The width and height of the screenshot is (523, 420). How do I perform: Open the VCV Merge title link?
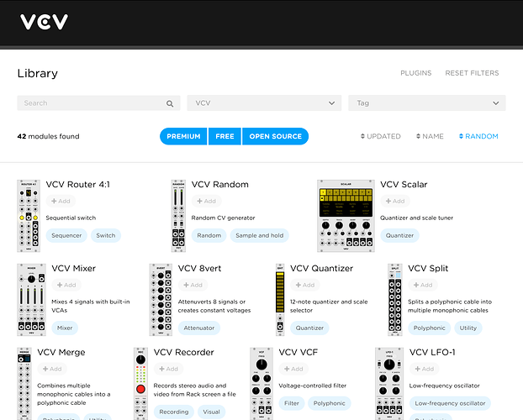[61, 352]
